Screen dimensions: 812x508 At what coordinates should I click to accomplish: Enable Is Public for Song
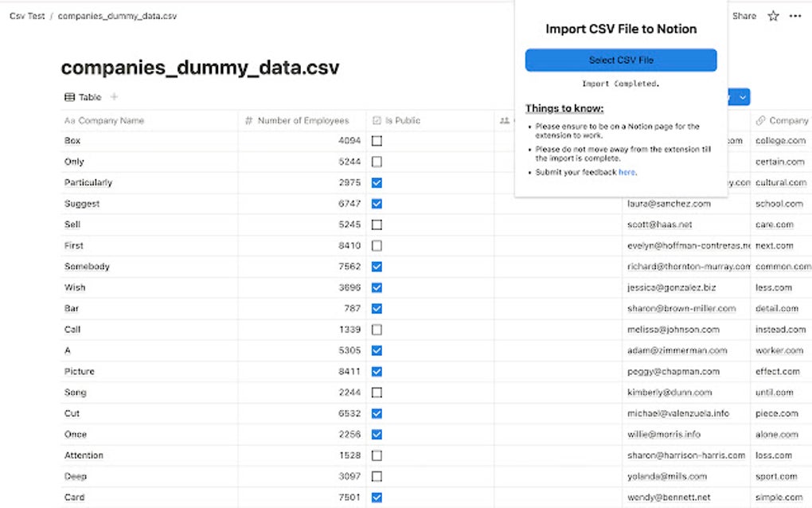(377, 392)
